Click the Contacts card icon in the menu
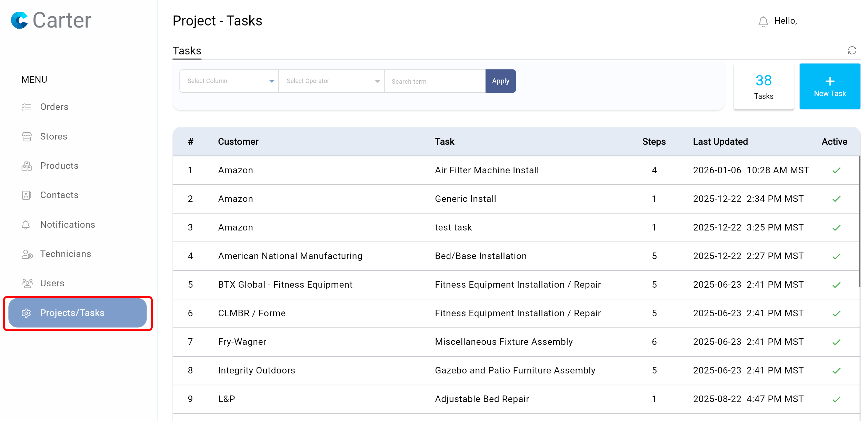This screenshot has width=868, height=421. coord(27,195)
